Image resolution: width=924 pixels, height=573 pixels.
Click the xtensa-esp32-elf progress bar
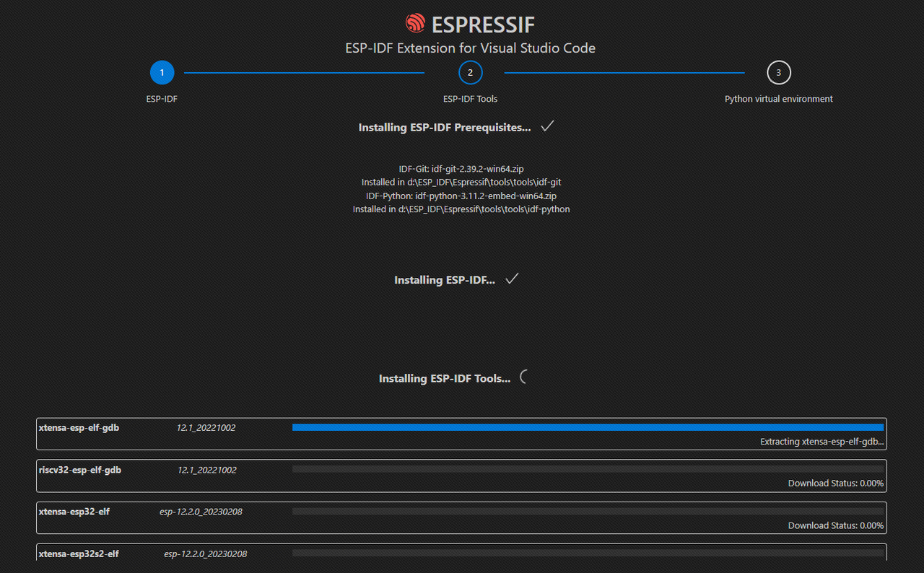point(588,512)
